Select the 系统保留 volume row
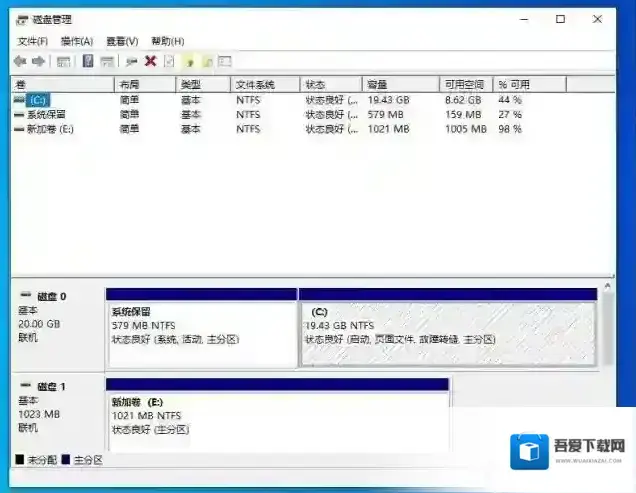 [x=46, y=115]
